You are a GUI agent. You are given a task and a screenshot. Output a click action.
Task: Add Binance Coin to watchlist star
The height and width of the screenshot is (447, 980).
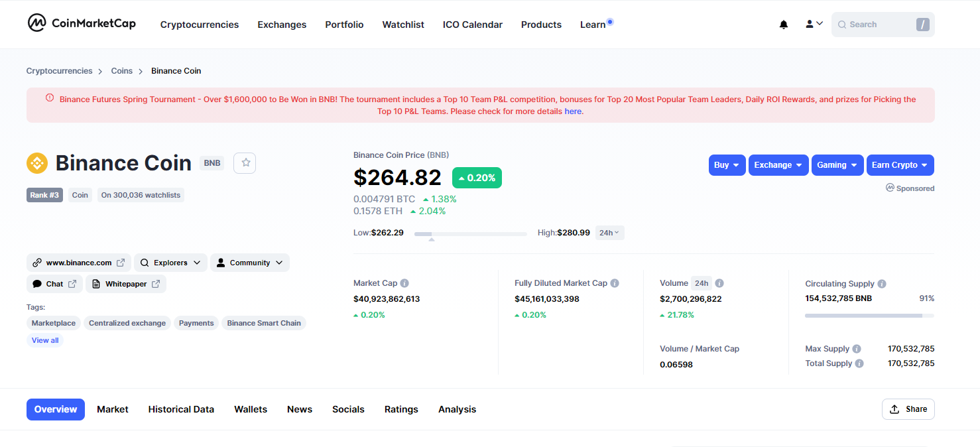(245, 162)
